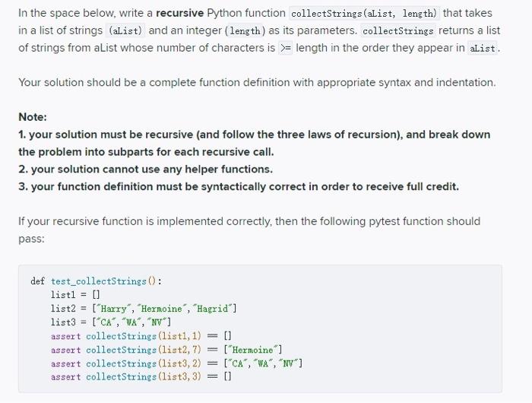Click the inline code 'collectStrings(aList, length)'
Image resolution: width=532 pixels, height=403 pixels.
pyautogui.click(x=364, y=13)
